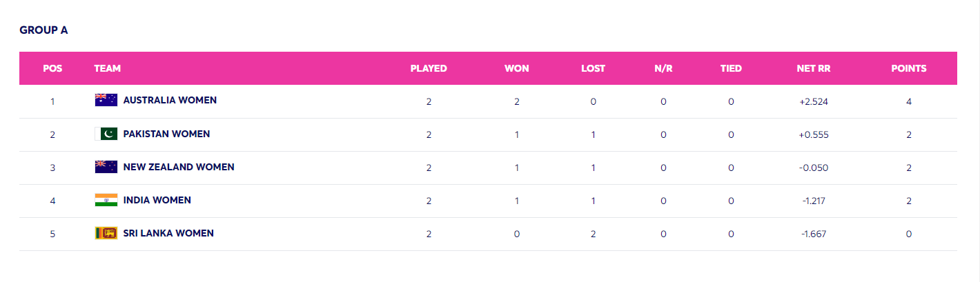This screenshot has width=980, height=282.
Task: Click the Sri Lanka flag icon
Action: coord(106,233)
